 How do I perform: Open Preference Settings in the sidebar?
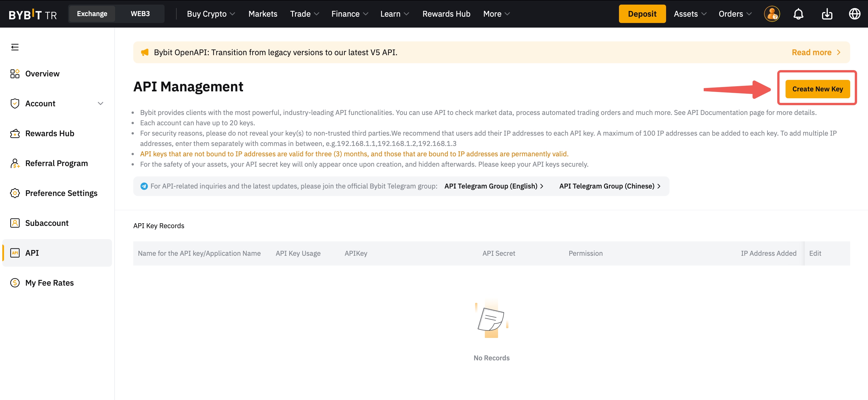[x=61, y=193]
